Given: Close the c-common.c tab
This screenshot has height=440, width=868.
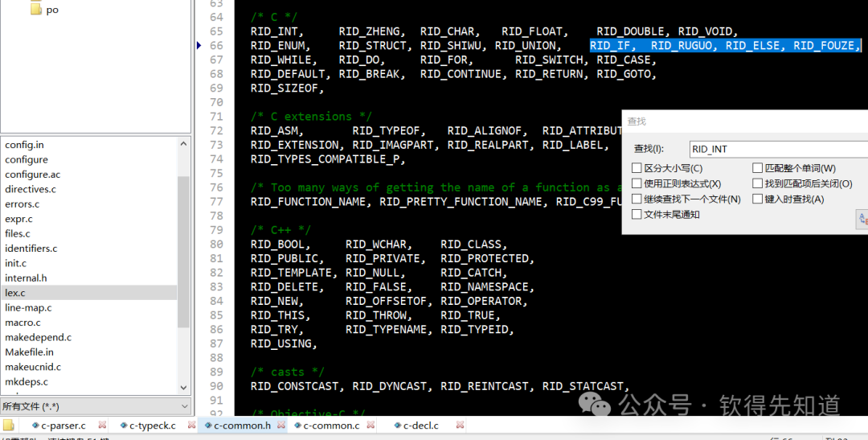Looking at the screenshot, I should pyautogui.click(x=371, y=425).
